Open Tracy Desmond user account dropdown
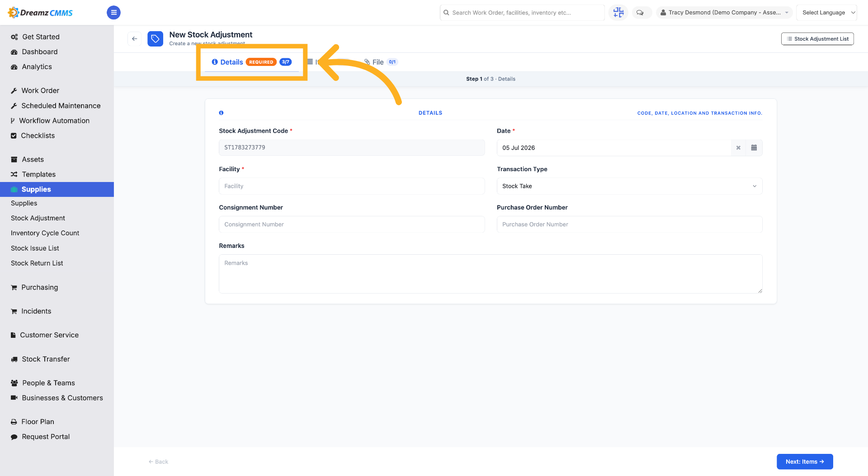 pos(724,13)
